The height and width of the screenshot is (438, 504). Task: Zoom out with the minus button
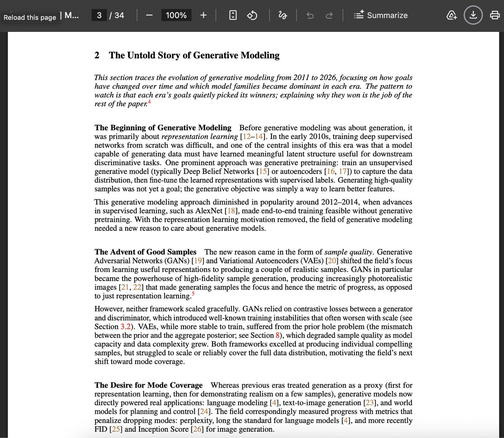(149, 15)
